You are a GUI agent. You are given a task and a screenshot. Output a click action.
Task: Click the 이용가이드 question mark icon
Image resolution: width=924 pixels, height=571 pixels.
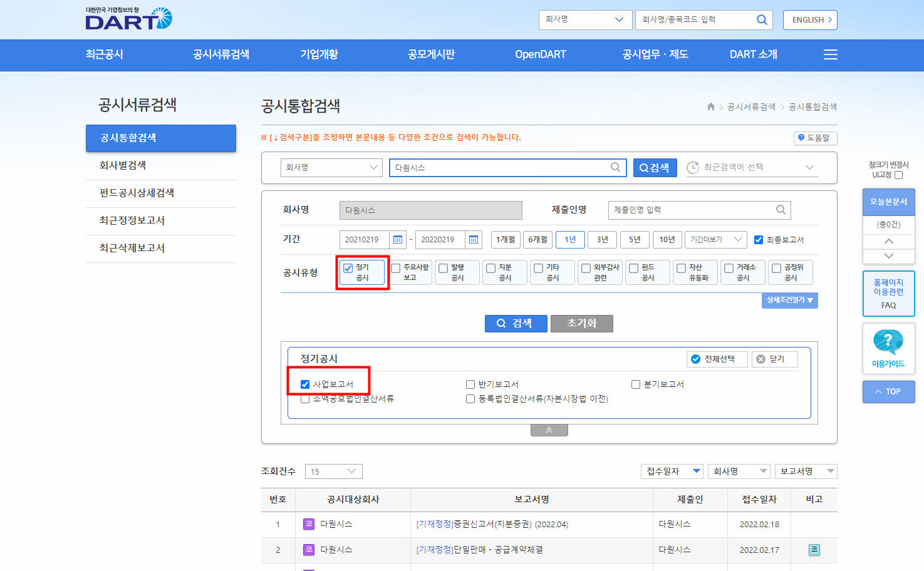click(888, 342)
